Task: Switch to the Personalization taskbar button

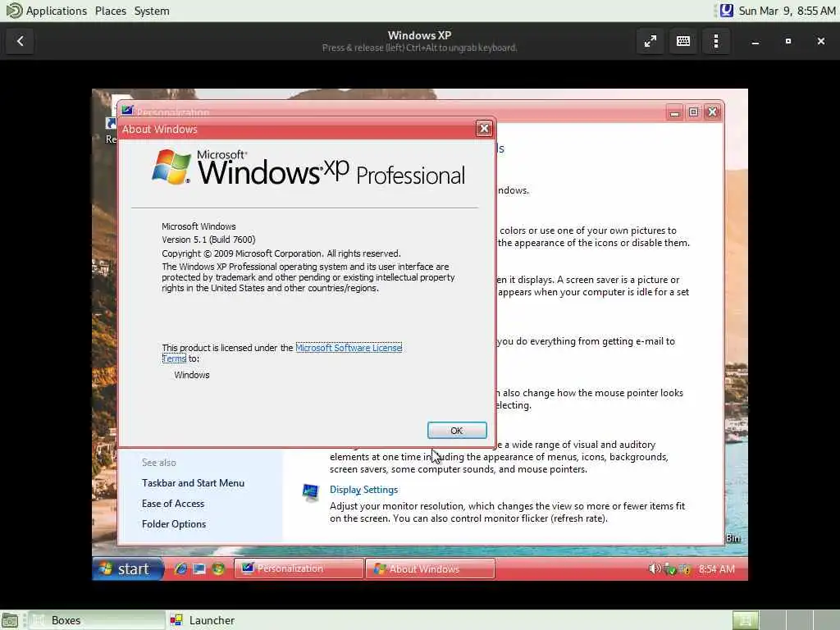Action: pyautogui.click(x=299, y=569)
